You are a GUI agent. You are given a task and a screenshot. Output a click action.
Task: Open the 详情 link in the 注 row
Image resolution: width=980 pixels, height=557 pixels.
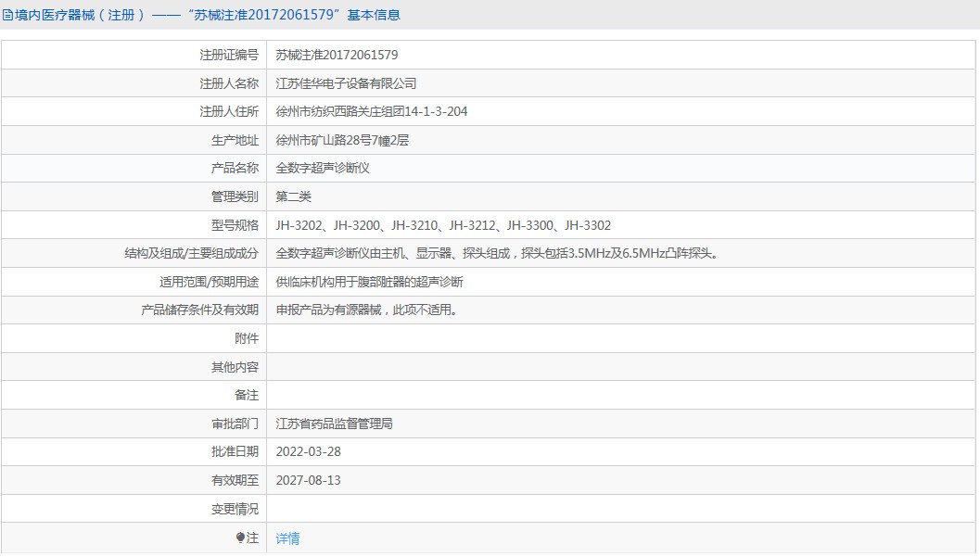click(x=287, y=538)
